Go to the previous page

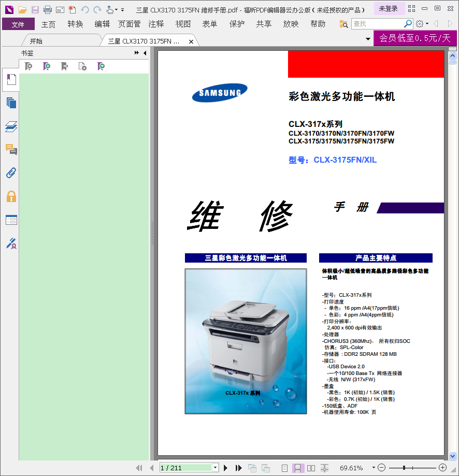pos(152,468)
